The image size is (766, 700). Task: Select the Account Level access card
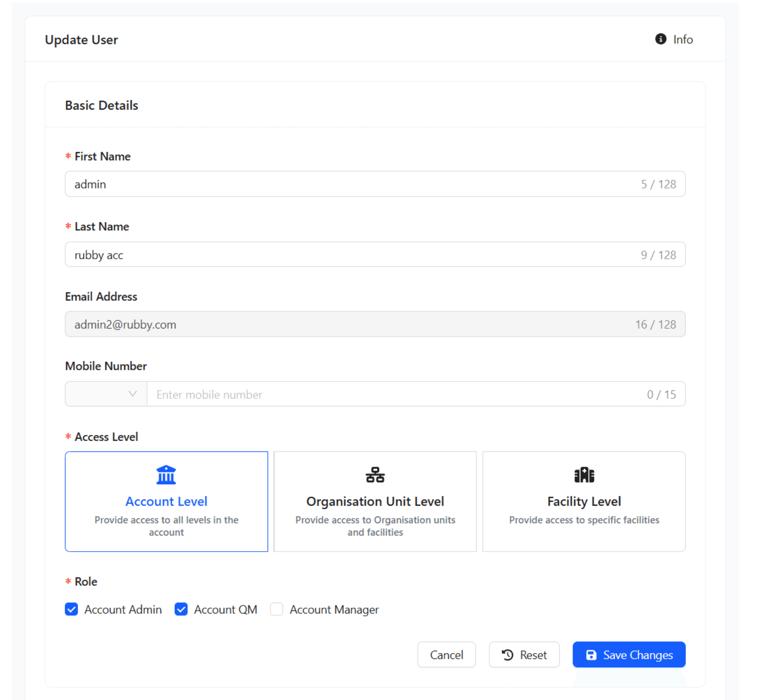[x=166, y=502]
